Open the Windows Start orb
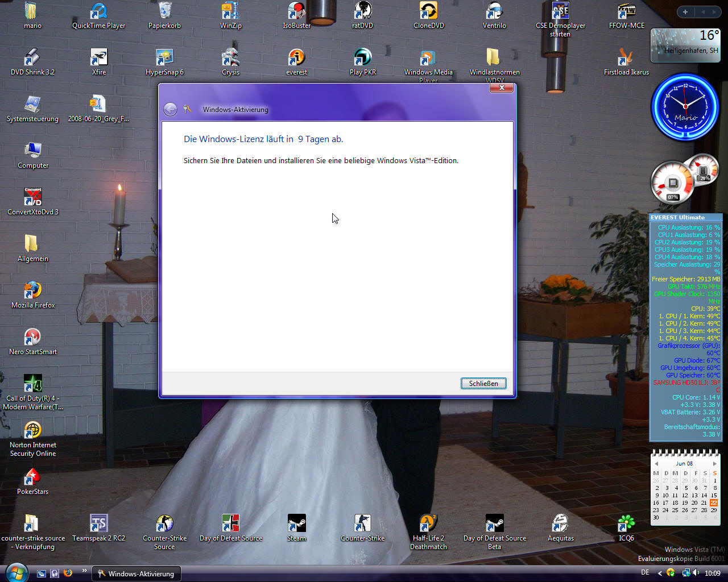The width and height of the screenshot is (728, 582). 15,572
